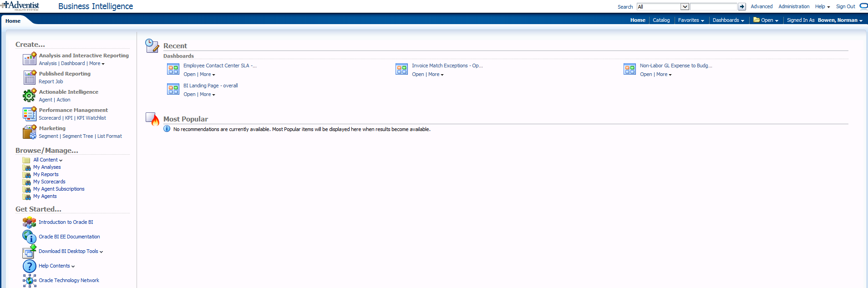Click Open under Non-Labor GL Expense to Budget
Viewport: 868px width, 288px height.
point(646,75)
